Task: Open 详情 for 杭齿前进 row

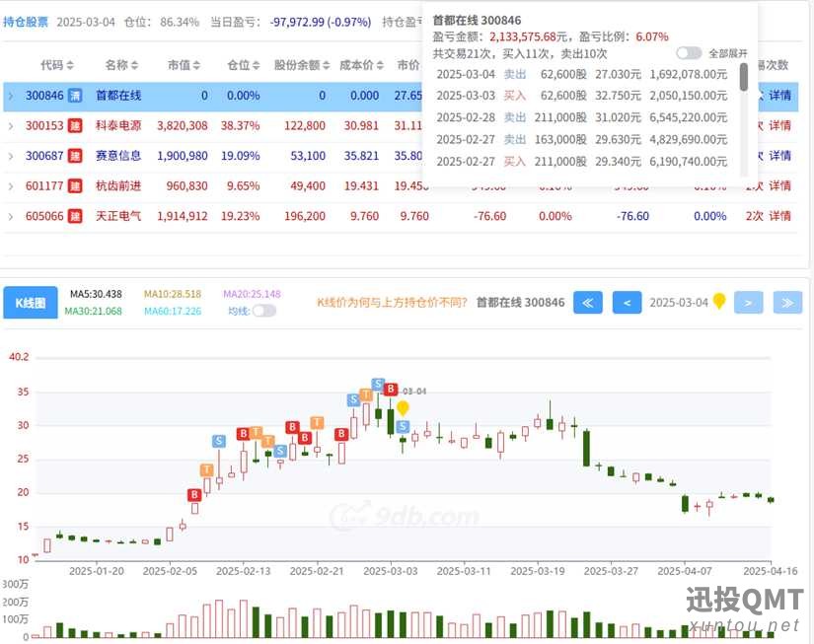Action: tap(779, 185)
